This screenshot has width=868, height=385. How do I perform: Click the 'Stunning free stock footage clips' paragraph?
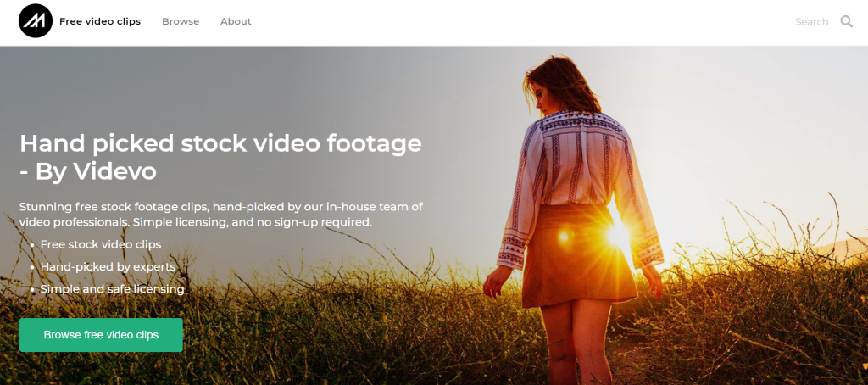tap(221, 215)
